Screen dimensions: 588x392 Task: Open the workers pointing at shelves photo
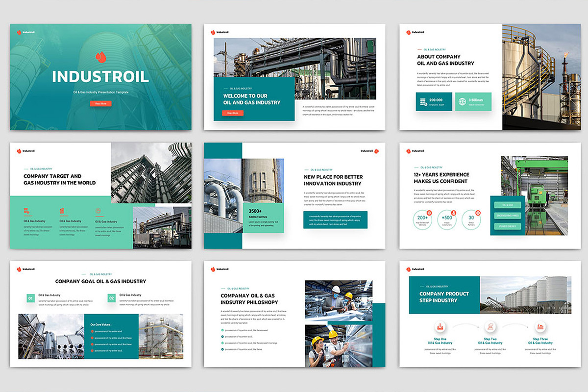(339, 345)
